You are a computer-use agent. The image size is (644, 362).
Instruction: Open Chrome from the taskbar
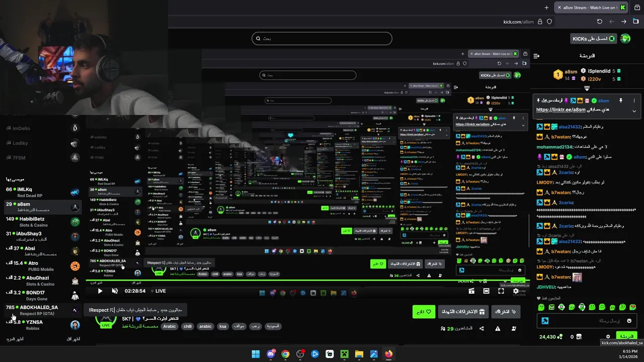286,354
